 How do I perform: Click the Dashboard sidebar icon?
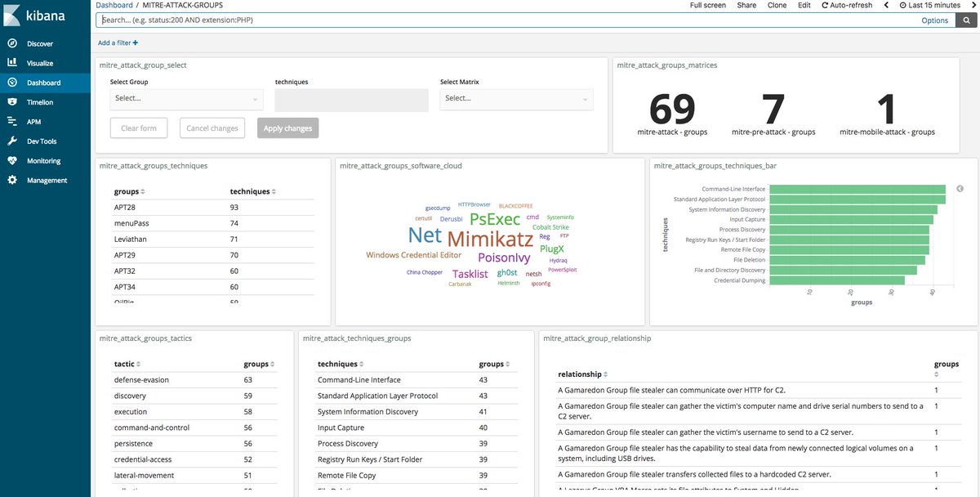[12, 83]
